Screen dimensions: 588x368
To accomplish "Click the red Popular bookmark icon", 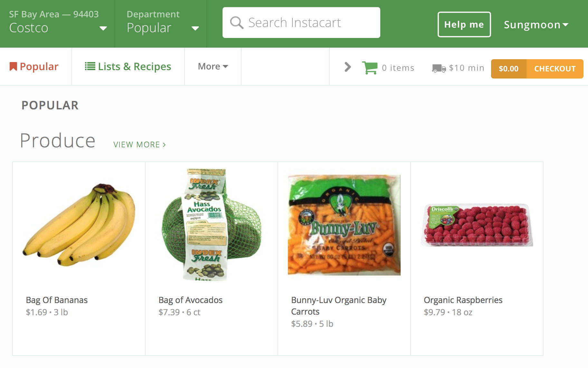I will pyautogui.click(x=13, y=67).
